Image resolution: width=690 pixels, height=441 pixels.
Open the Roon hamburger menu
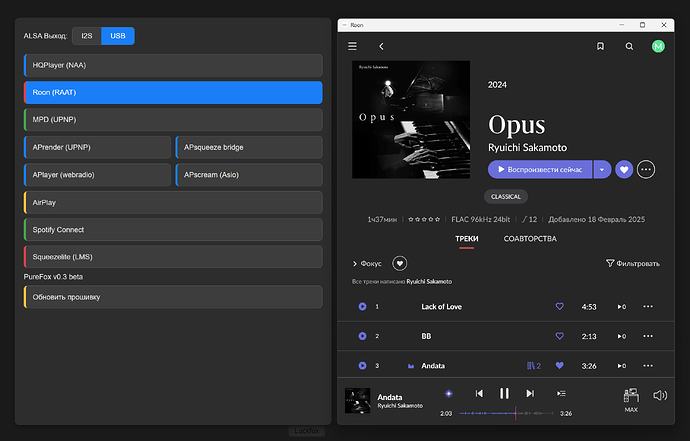point(352,46)
